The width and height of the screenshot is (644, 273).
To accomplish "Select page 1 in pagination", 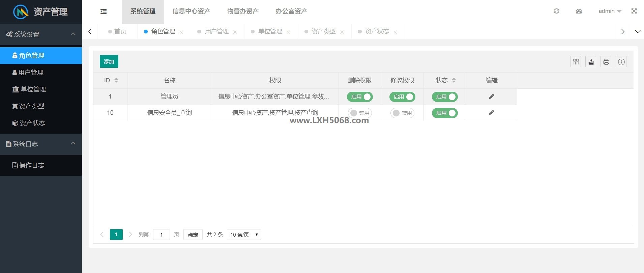I will [x=116, y=235].
